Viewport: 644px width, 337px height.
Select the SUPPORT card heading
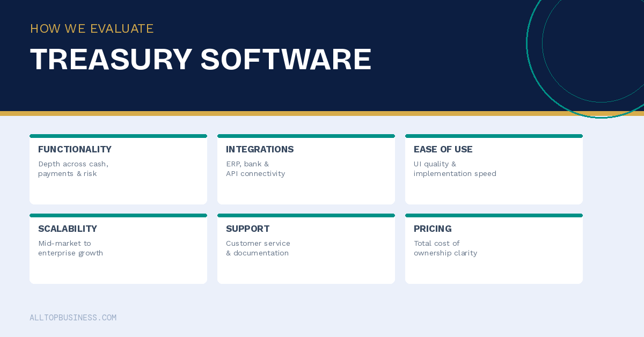click(247, 229)
